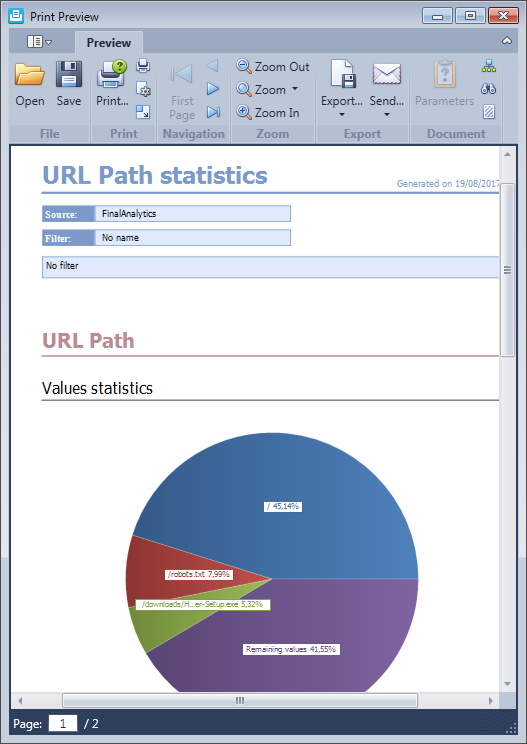Click the Scale page icon
The height and width of the screenshot is (744, 527).
(x=143, y=112)
